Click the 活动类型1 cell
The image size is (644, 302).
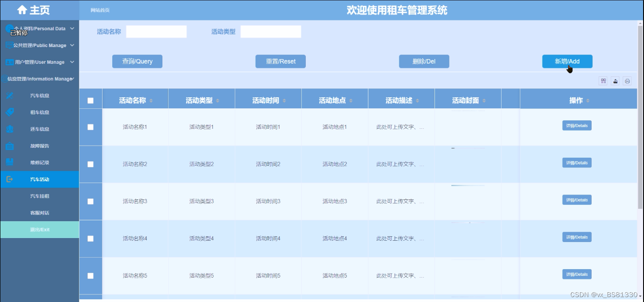coord(201,127)
